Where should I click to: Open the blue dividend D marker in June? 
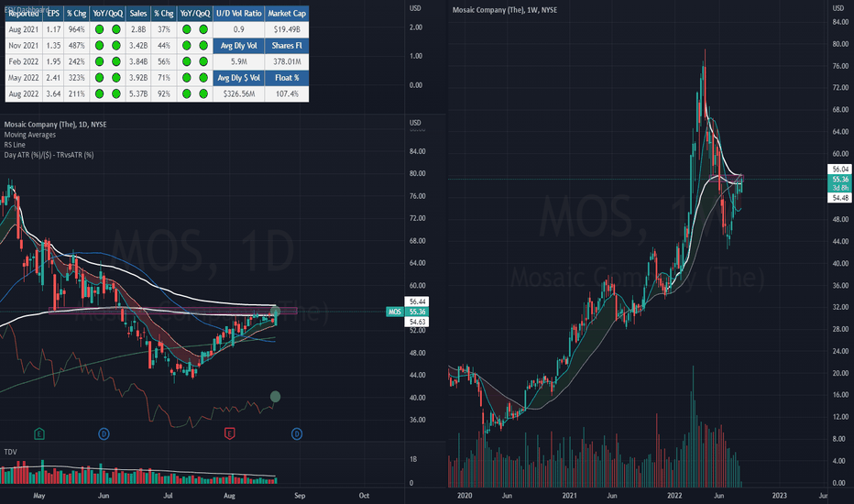[x=104, y=434]
